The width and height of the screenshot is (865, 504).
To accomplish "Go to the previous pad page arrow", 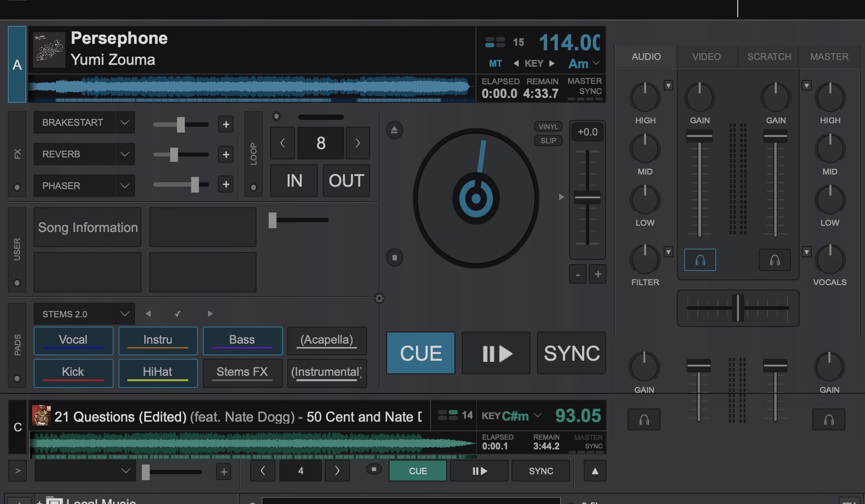I will (x=148, y=314).
